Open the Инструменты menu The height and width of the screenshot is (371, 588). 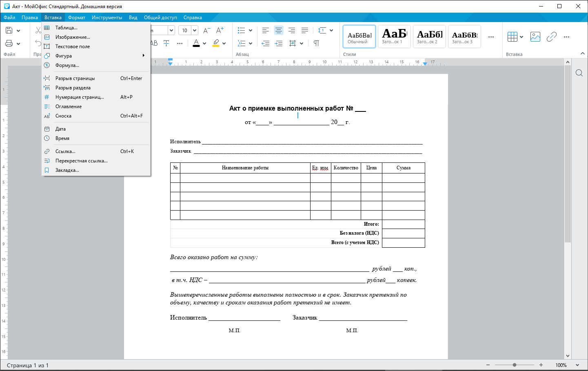(107, 18)
